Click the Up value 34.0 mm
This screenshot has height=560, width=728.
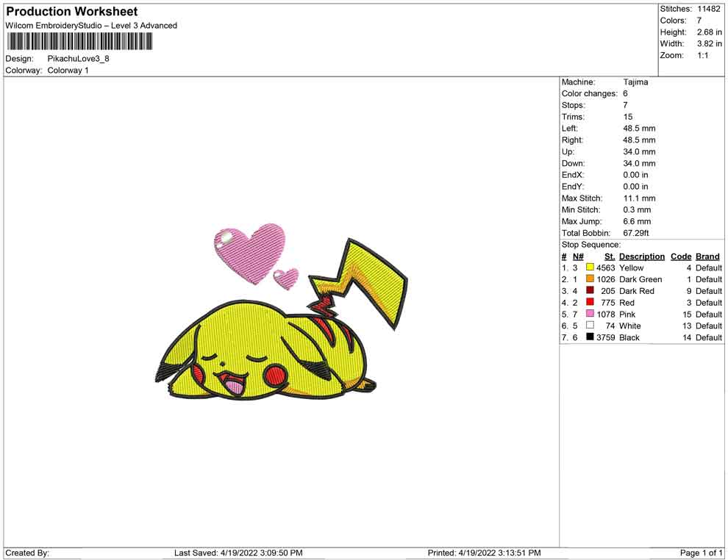pyautogui.click(x=639, y=151)
